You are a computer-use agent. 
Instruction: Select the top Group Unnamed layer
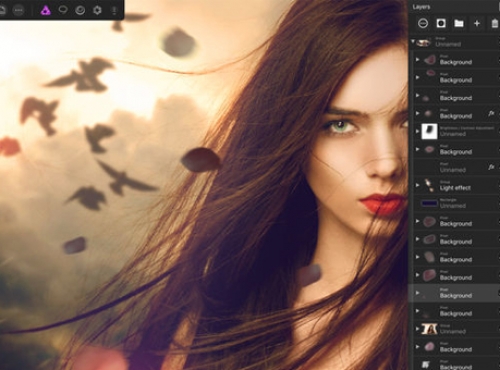click(455, 42)
